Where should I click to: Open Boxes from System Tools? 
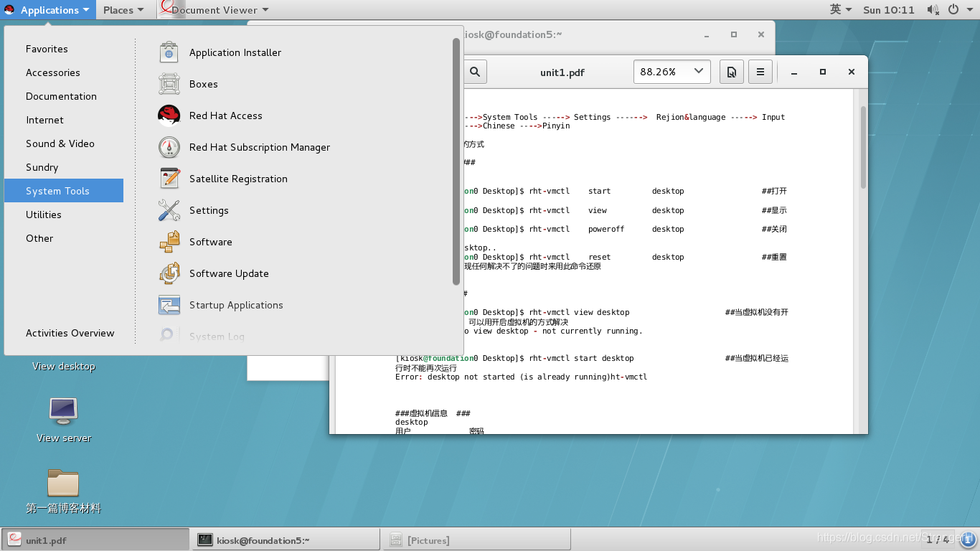coord(203,84)
